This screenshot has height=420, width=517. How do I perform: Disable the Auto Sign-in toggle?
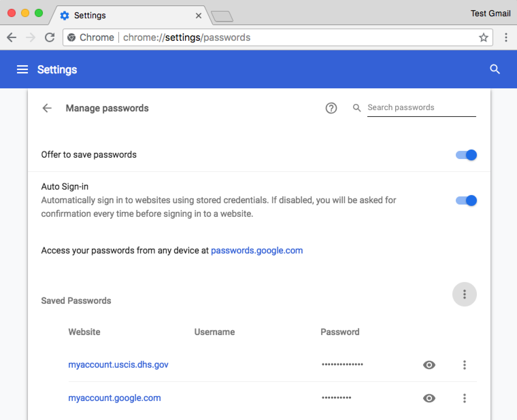(x=466, y=200)
